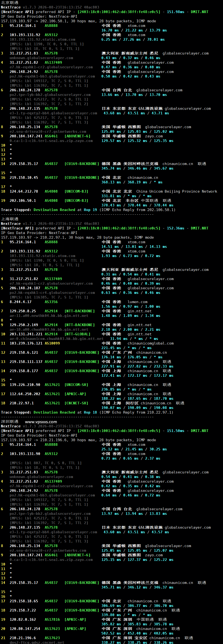The image size is (223, 644).
Task: Select IP address 124.64.212.78
Action: [x=24, y=191]
